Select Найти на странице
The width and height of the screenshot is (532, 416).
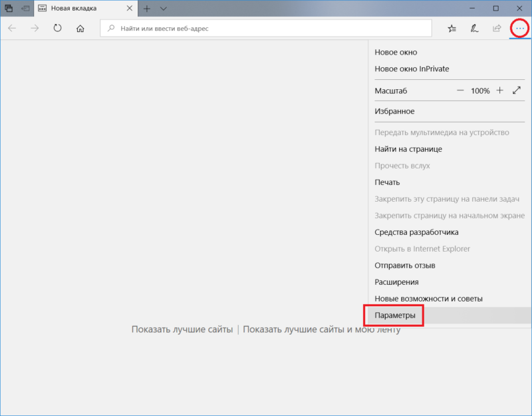(450, 149)
